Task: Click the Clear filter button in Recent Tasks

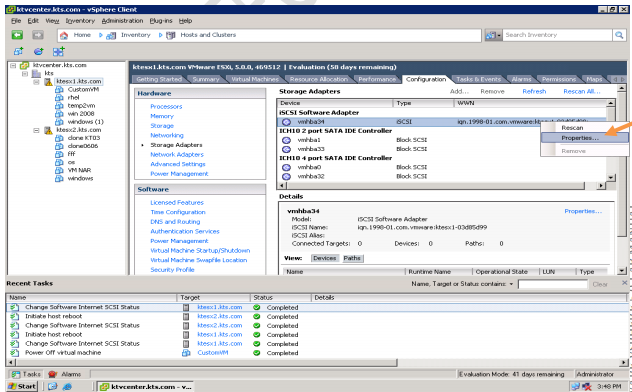Action: coord(600,284)
